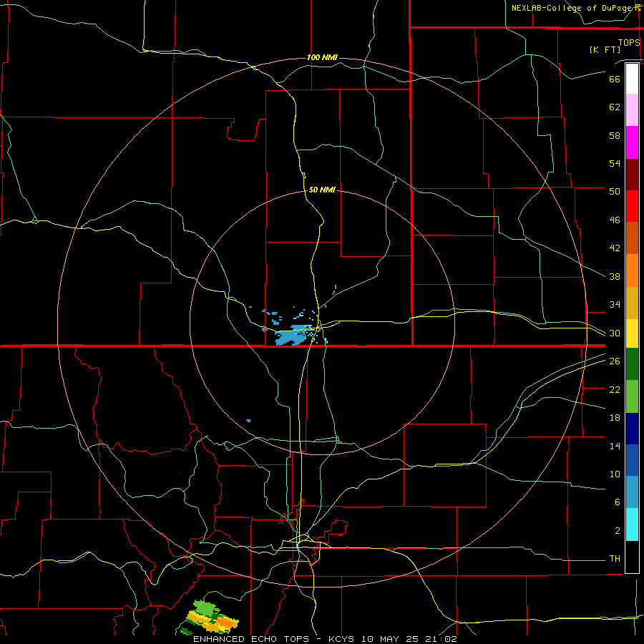Select the medium blue legend segment

(632, 460)
